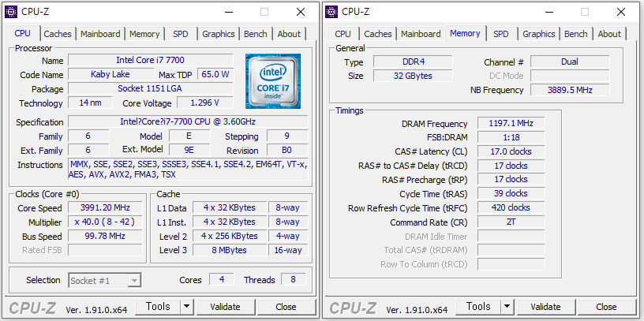Click the 'Socket 1151 LGA' package value
Viewport: 644px width, 321px height.
click(150, 88)
